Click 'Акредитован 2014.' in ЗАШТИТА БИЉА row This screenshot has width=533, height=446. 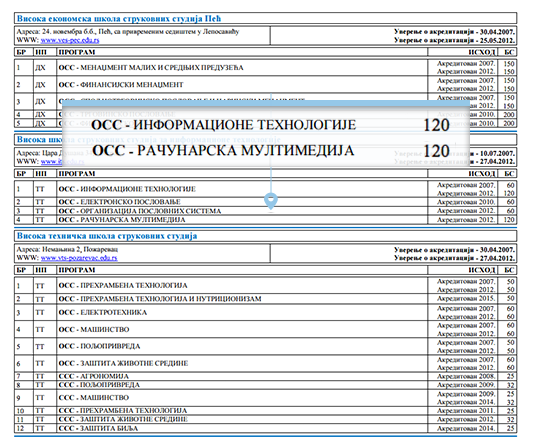(x=466, y=428)
